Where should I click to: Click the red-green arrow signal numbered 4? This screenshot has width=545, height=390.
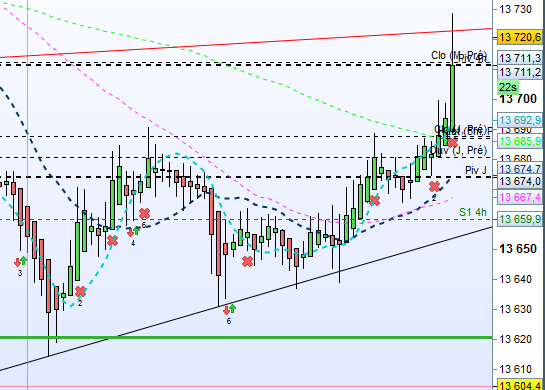tap(133, 231)
